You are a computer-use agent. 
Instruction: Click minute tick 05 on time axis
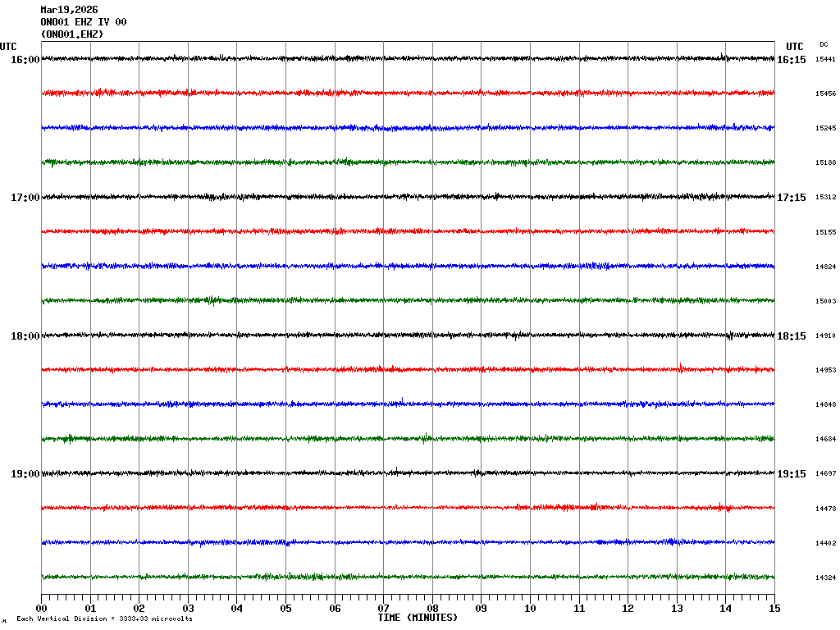click(285, 609)
